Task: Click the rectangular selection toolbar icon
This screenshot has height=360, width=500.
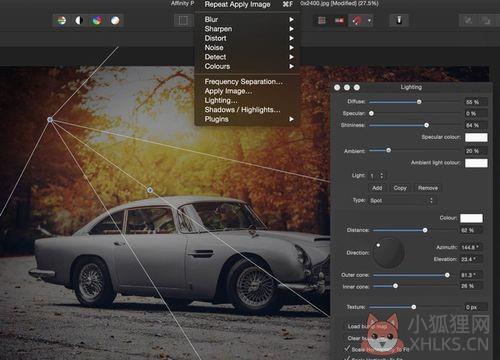Action: [183, 21]
